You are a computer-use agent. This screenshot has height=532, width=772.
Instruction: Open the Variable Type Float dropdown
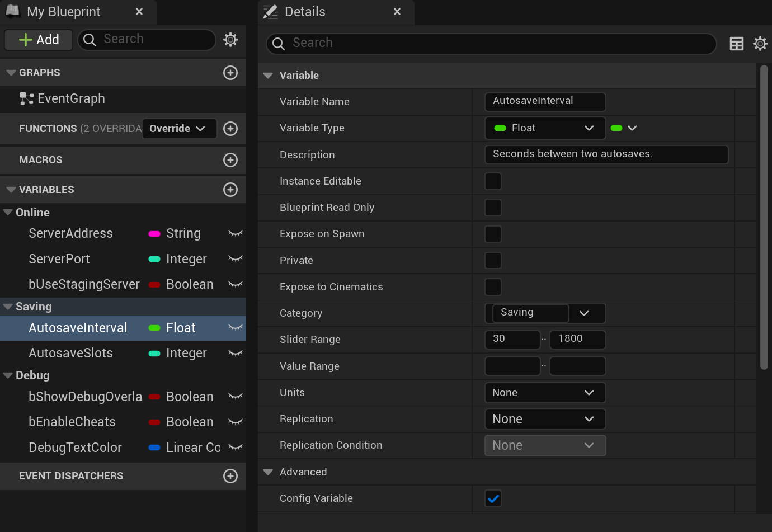pyautogui.click(x=545, y=128)
